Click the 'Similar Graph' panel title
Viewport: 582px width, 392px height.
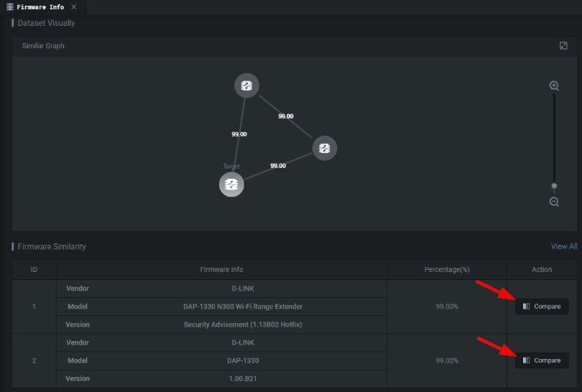tap(43, 46)
